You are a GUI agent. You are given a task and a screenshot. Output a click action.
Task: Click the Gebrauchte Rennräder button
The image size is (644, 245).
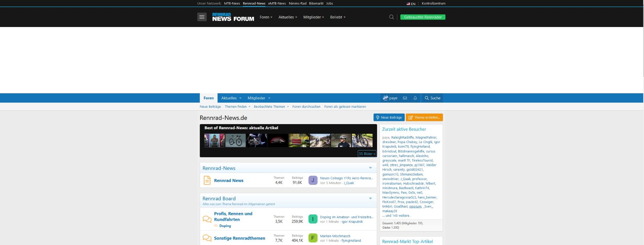click(422, 17)
